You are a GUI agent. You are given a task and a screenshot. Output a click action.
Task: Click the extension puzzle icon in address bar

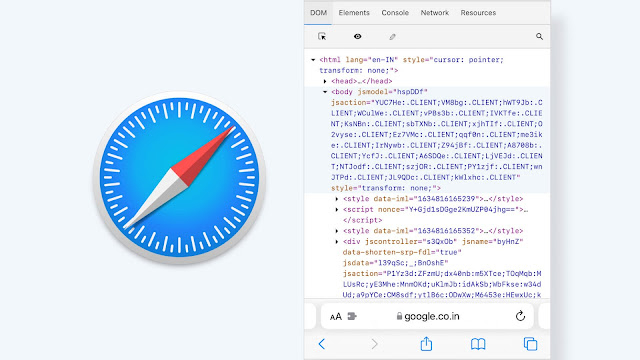[352, 316]
